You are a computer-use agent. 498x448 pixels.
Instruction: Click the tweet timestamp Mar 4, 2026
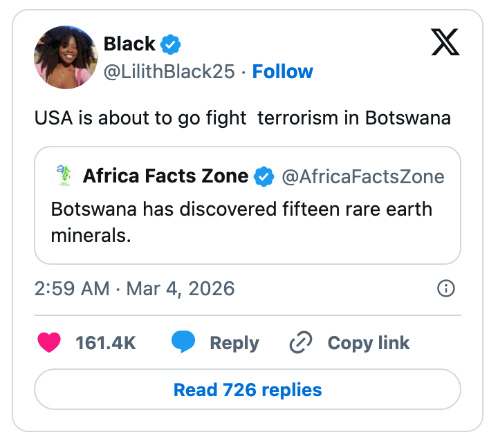click(135, 288)
